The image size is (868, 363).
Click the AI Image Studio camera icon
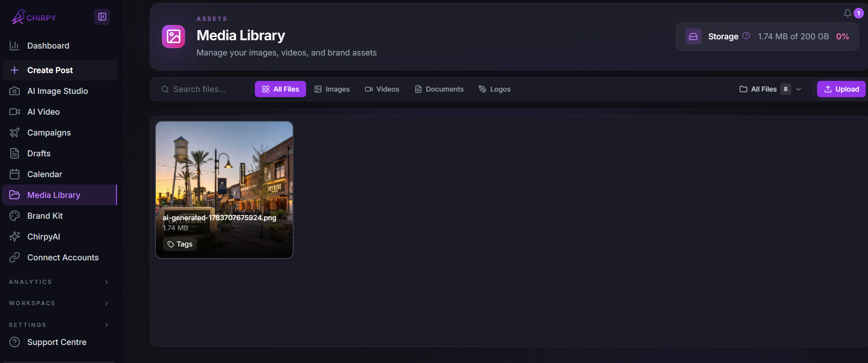pyautogui.click(x=15, y=91)
